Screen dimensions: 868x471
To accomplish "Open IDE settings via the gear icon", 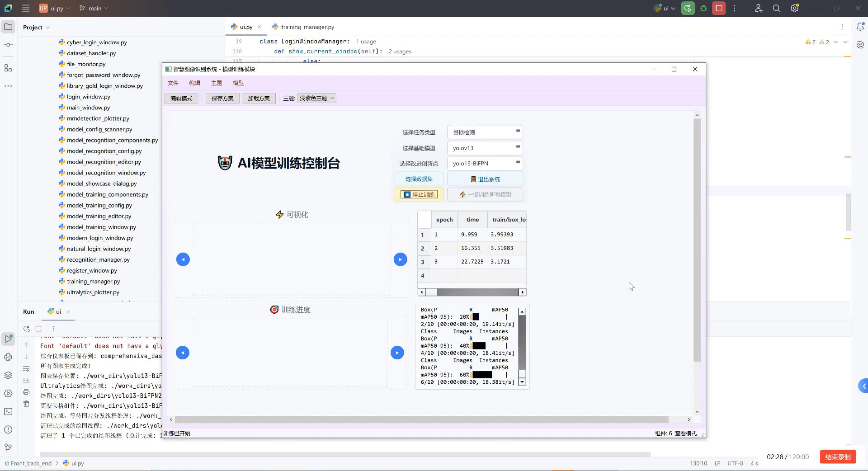I will pos(794,8).
